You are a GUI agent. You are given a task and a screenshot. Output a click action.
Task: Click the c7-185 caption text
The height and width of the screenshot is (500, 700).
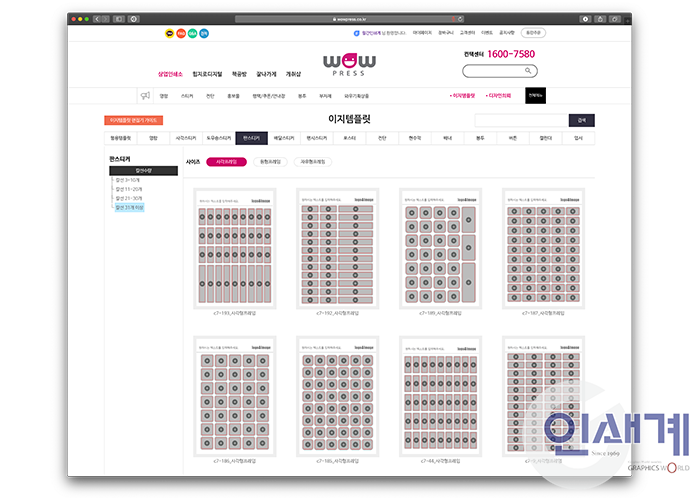tap(338, 461)
